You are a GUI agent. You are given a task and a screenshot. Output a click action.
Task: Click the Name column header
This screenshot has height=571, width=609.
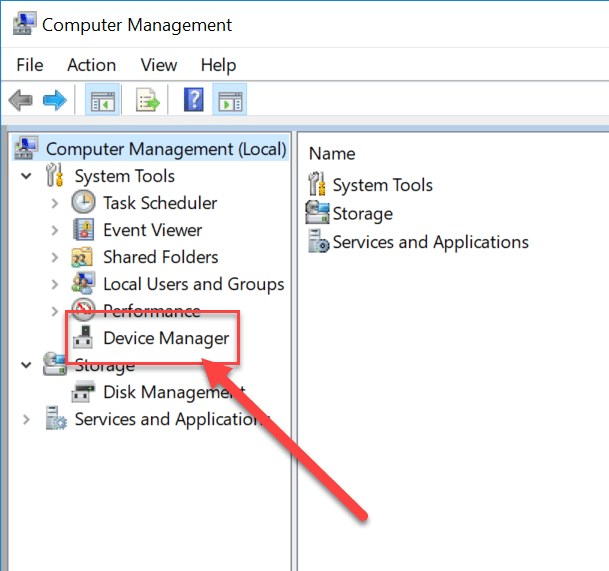point(332,153)
